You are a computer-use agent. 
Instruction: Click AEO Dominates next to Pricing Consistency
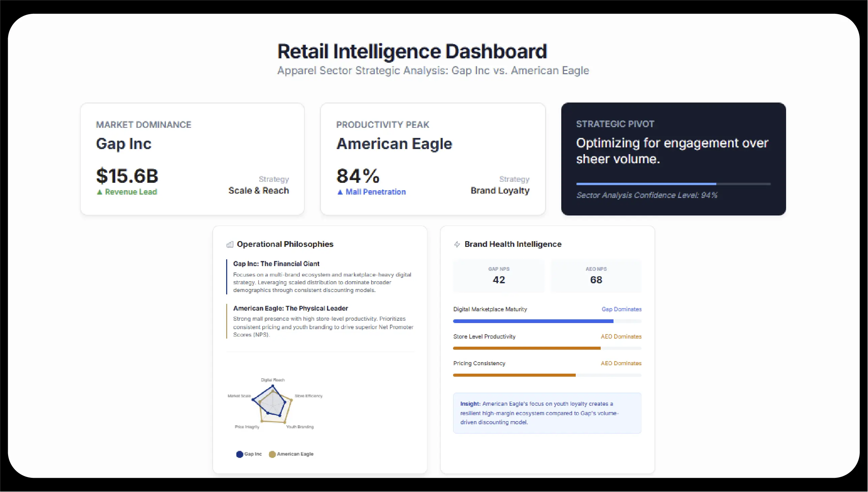coord(621,363)
